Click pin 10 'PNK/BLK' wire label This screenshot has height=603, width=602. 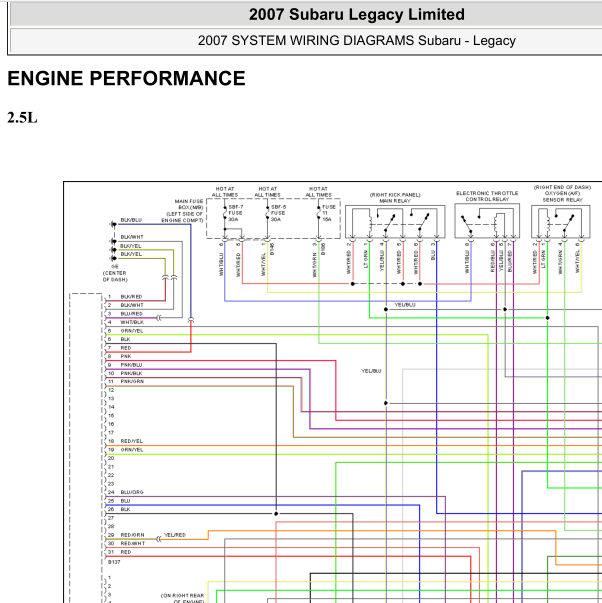tap(131, 373)
